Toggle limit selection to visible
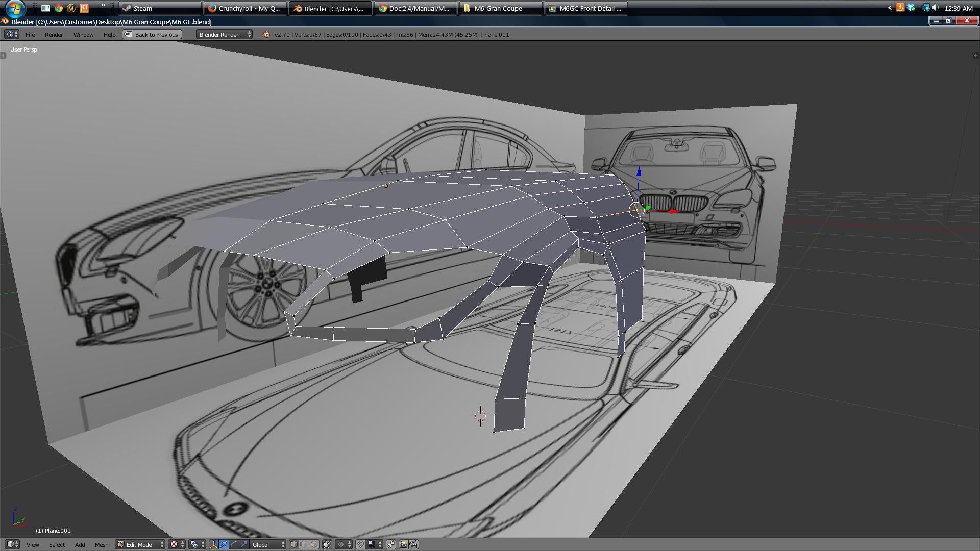The width and height of the screenshot is (980, 551). (327, 544)
